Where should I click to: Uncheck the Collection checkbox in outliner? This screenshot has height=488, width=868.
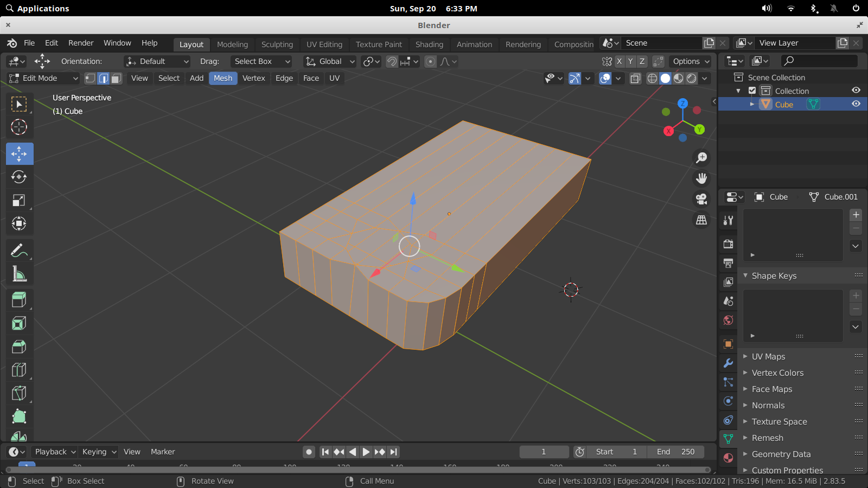[752, 91]
